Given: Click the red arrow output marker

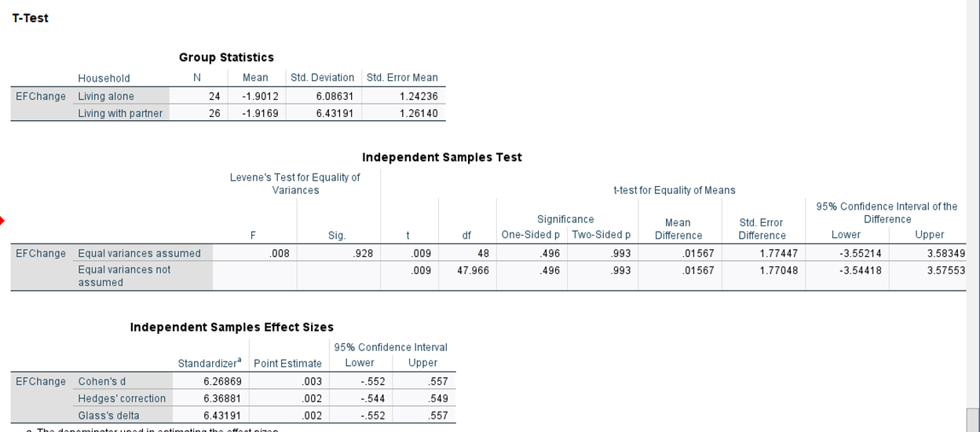Looking at the screenshot, I should coord(2,221).
